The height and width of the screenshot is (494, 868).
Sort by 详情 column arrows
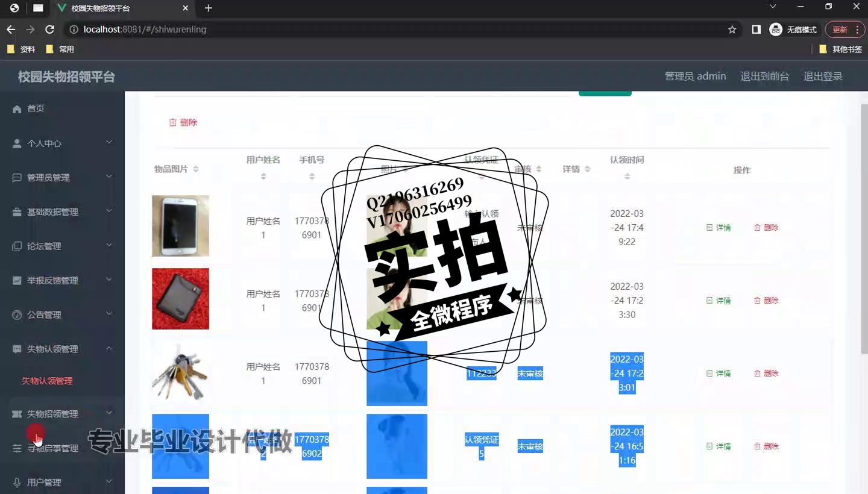[587, 170]
